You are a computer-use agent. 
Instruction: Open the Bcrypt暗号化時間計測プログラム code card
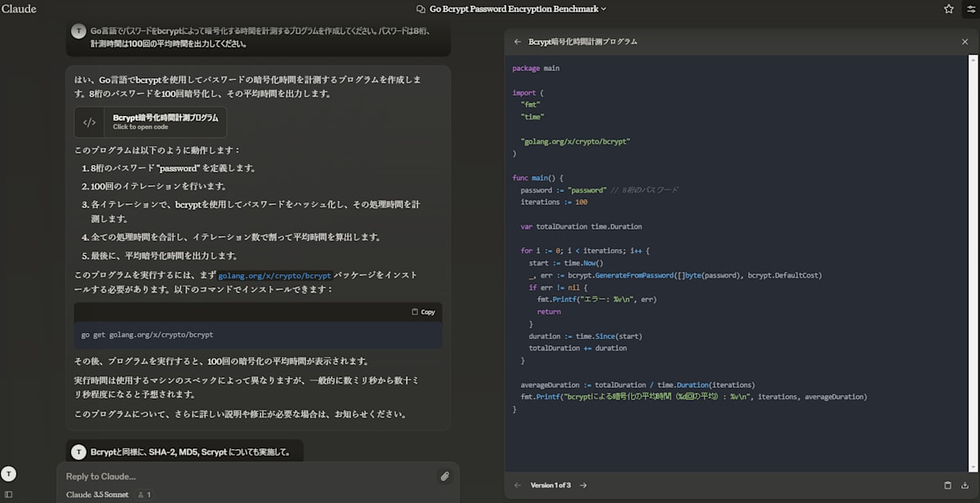pos(150,122)
